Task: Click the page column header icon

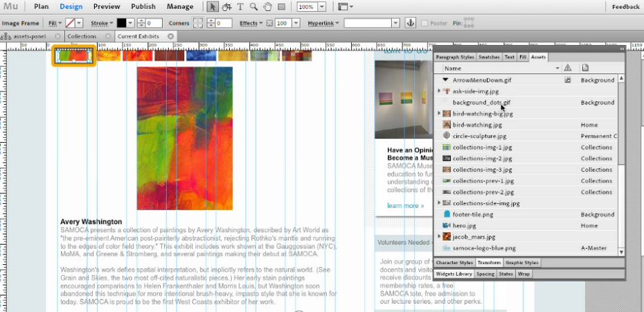Action: (x=585, y=68)
